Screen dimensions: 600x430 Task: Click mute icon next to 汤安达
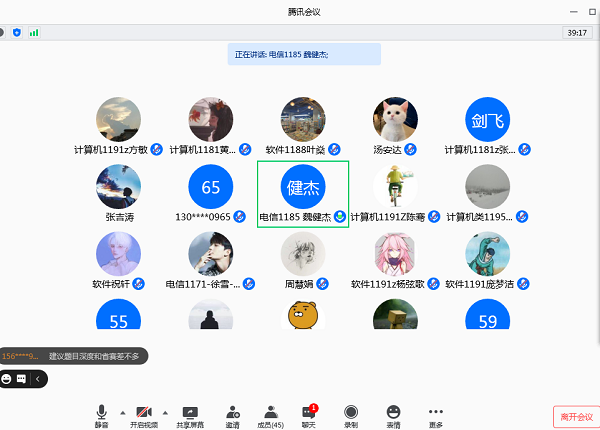410,150
